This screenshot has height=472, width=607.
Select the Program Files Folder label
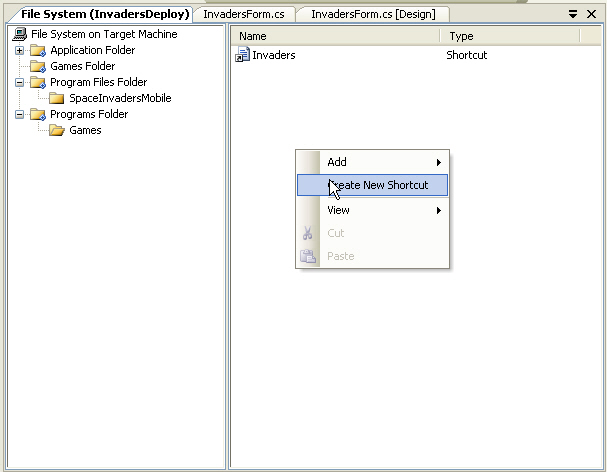pos(99,82)
